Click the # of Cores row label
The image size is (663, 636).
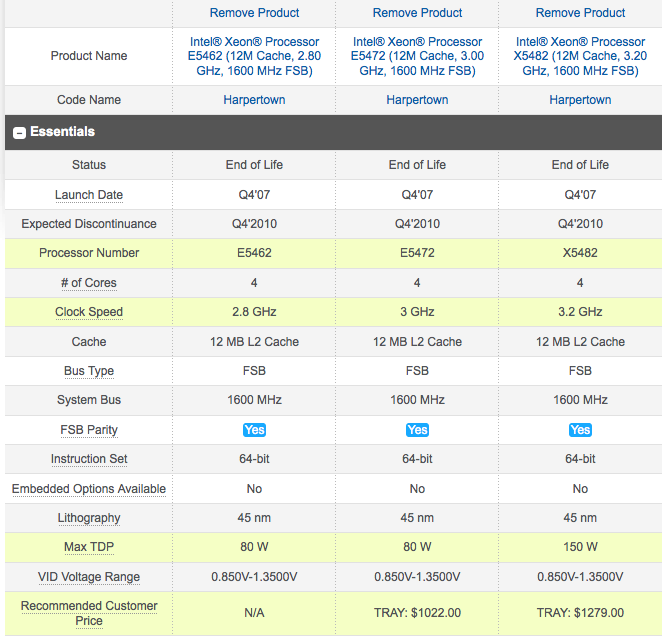click(89, 282)
